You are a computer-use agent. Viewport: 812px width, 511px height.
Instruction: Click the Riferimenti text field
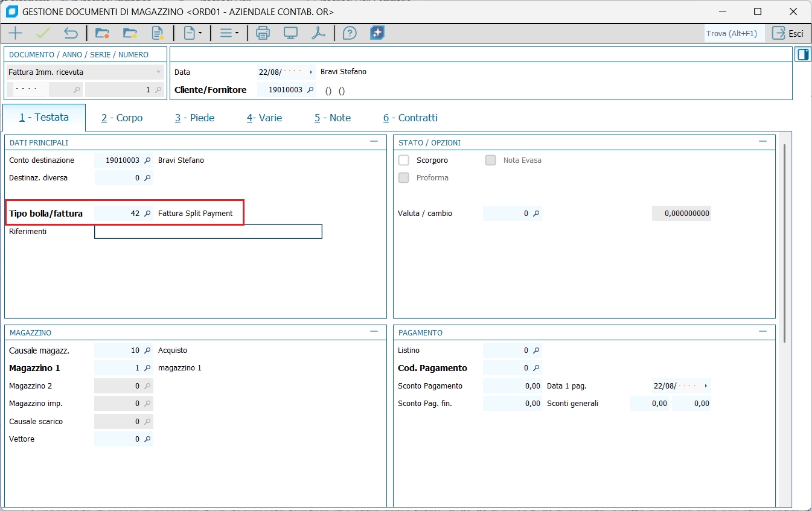(208, 232)
